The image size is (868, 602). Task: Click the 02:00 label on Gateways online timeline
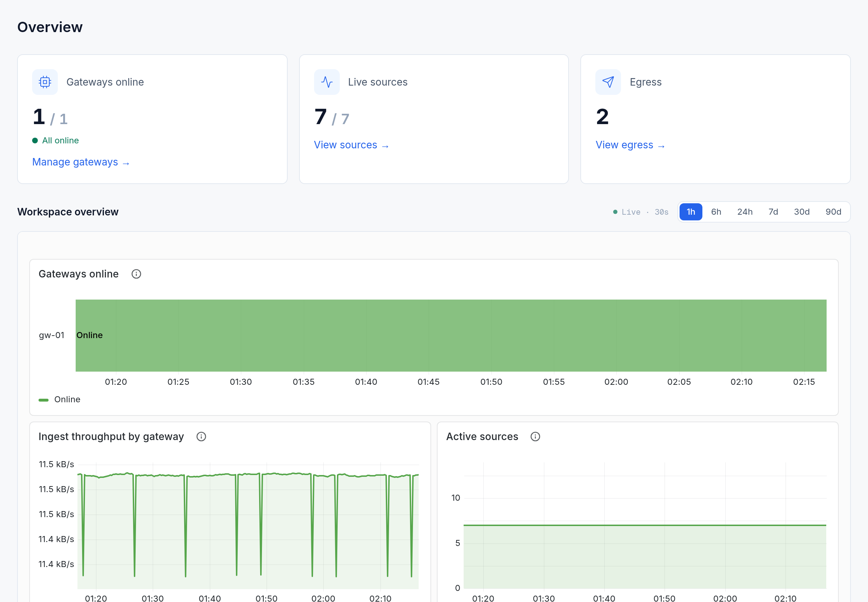616,382
